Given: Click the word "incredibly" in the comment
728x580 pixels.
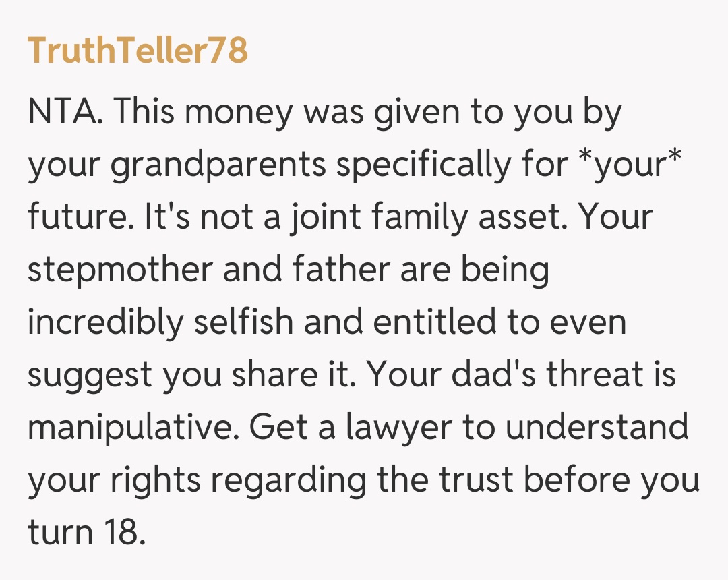Looking at the screenshot, I should 105,323.
